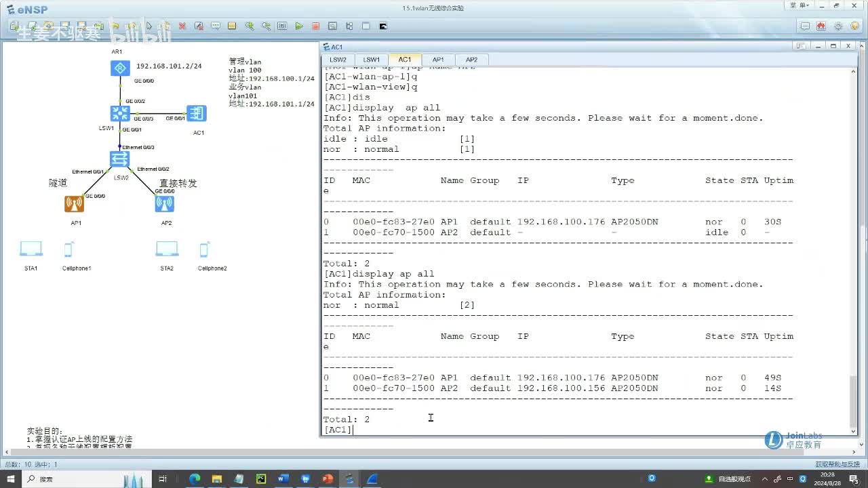This screenshot has width=868, height=488.
Task: Click the 隧道 label near AP1
Action: [x=58, y=183]
